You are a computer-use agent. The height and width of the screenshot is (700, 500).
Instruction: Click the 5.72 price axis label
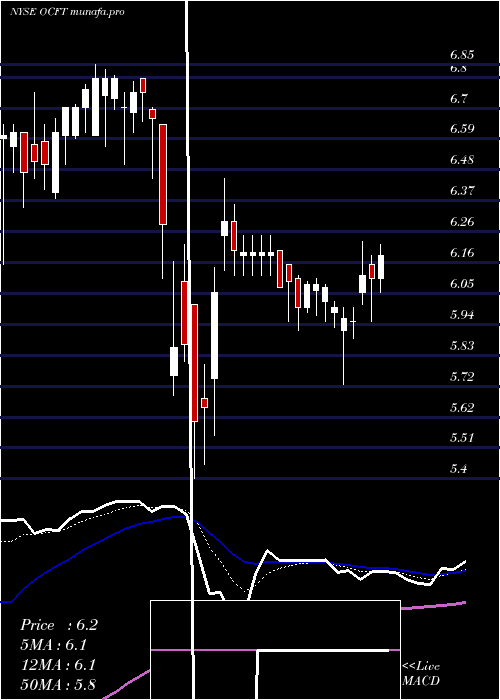coord(462,377)
